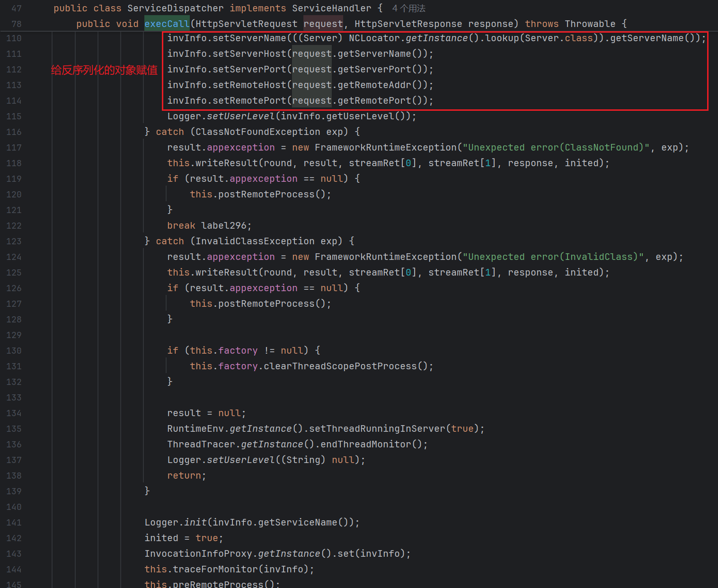Click Throwable in the method signature
718x588 pixels.
590,24
